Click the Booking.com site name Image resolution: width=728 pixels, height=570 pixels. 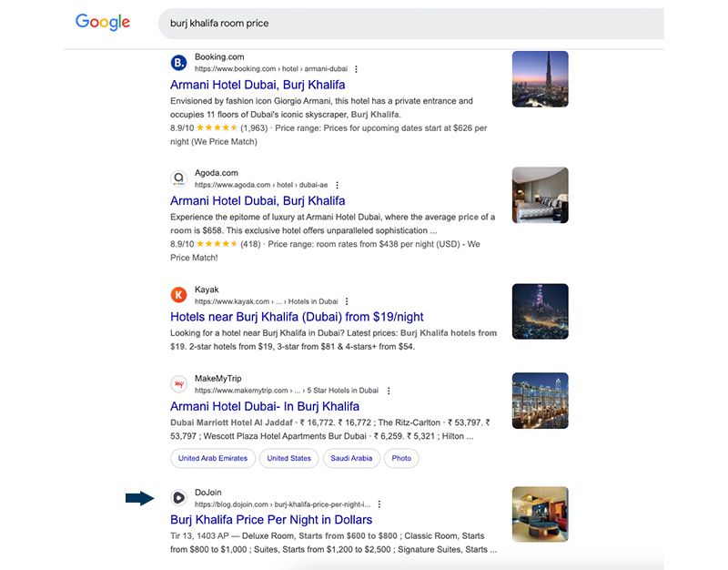click(x=219, y=56)
